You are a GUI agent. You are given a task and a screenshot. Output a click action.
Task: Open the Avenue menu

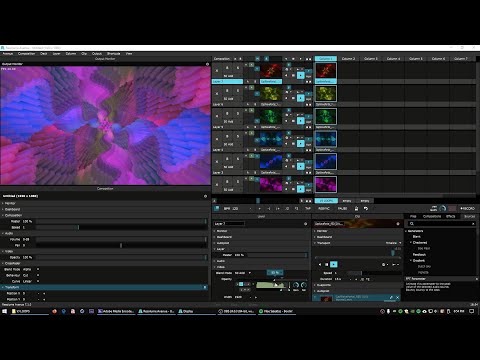point(8,53)
